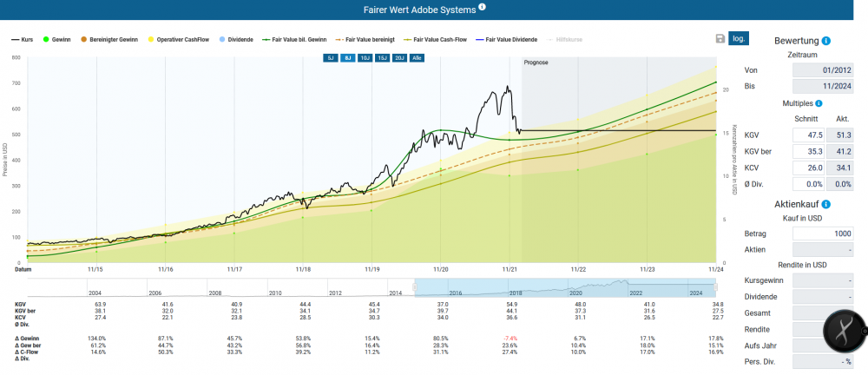This screenshot has height=375, width=868.
Task: Open the info icon beside Multiples
Action: click(x=819, y=103)
